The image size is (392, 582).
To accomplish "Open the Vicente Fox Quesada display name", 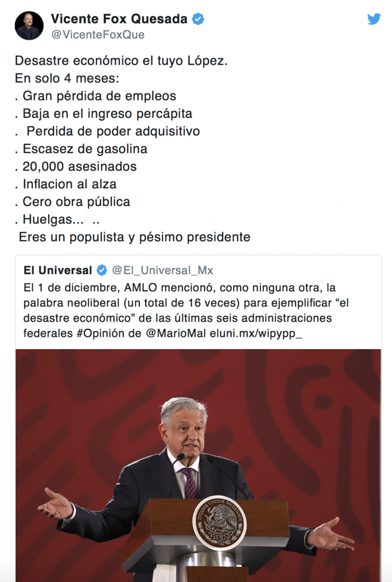I will (119, 19).
